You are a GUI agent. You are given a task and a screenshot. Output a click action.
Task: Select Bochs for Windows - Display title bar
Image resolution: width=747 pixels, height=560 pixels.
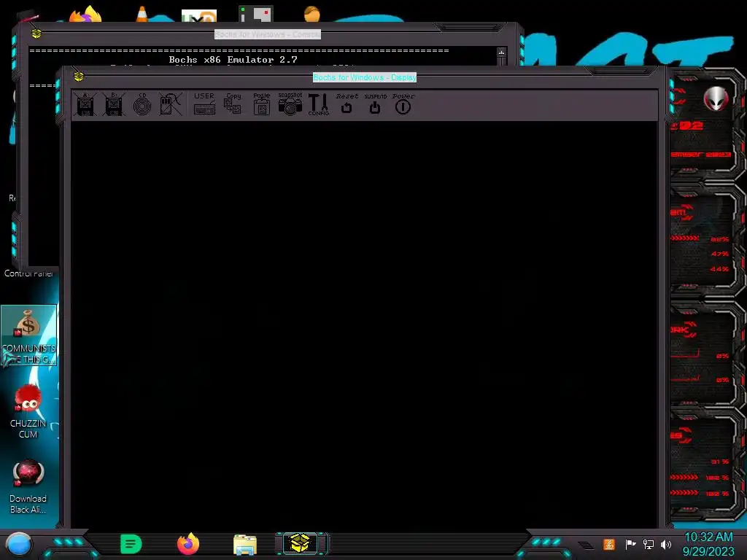(365, 77)
